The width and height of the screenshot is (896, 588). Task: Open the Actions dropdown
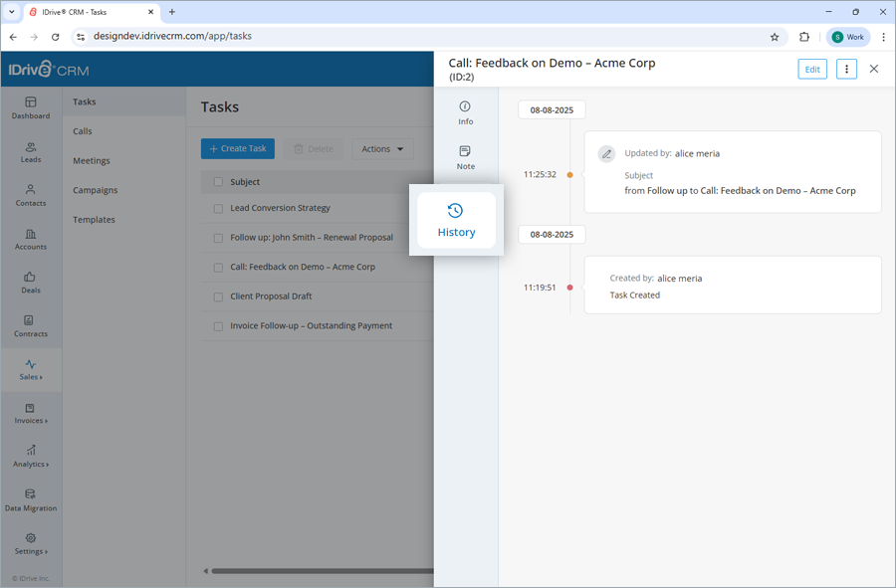381,148
